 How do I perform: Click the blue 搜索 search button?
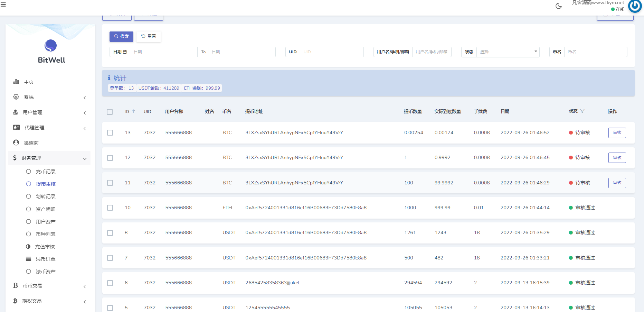121,36
